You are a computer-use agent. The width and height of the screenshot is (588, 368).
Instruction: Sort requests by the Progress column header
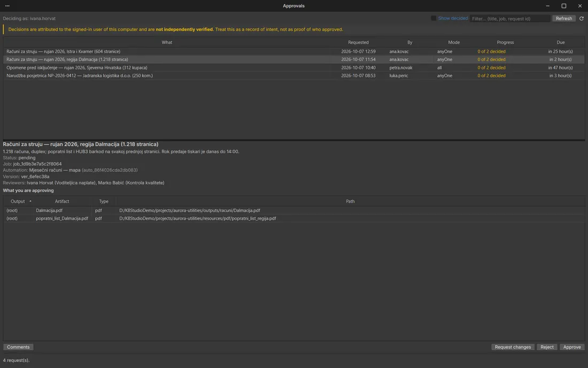[505, 42]
